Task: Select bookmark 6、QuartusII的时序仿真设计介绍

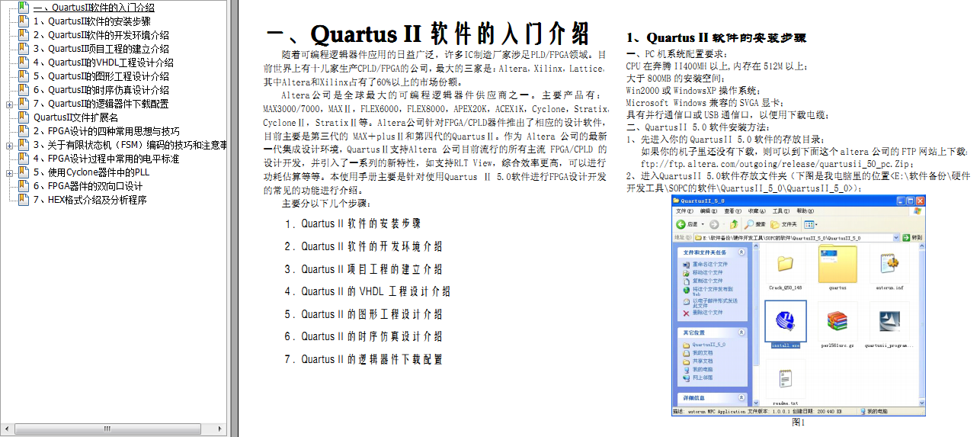Action: 101,90
